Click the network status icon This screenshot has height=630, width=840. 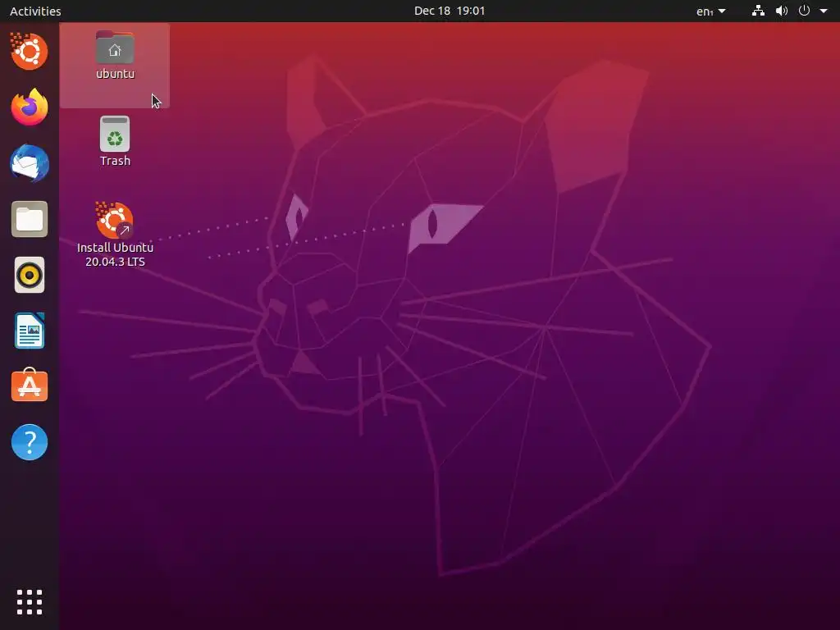point(758,11)
